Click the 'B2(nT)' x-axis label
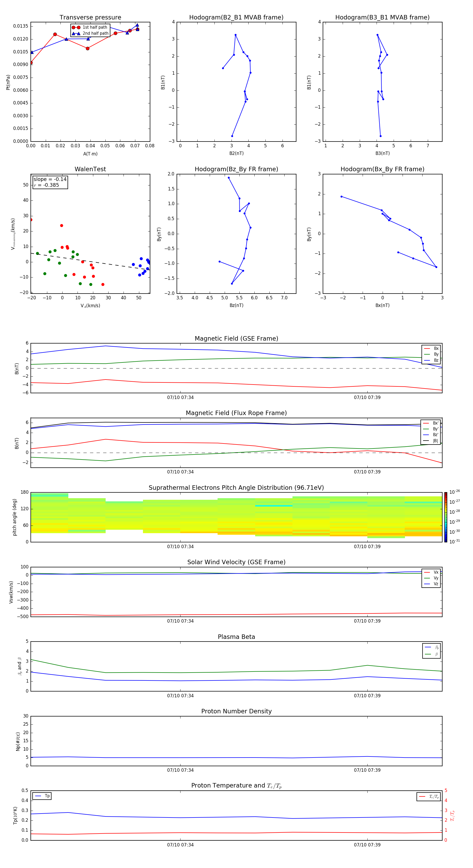473x868 pixels. 236,153
